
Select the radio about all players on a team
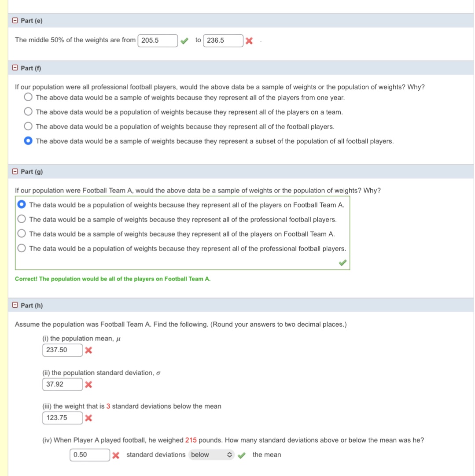(28, 112)
